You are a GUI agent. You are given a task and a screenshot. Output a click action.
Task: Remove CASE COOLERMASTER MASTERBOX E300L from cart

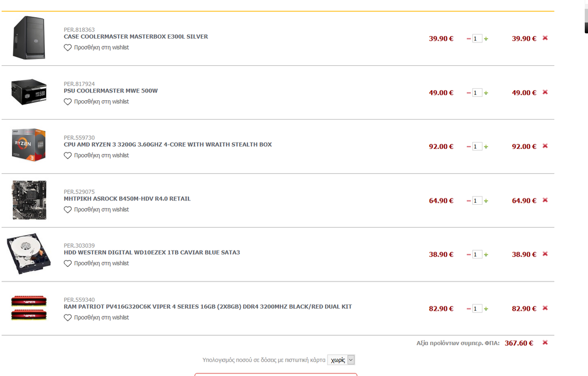pos(545,38)
